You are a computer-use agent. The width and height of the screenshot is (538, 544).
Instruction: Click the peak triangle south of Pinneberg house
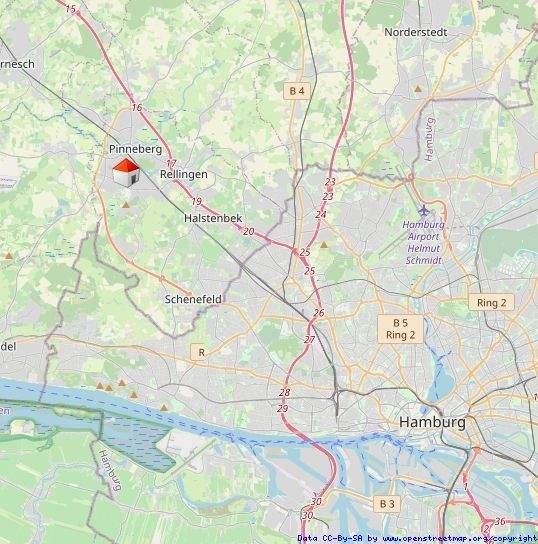coord(126,205)
